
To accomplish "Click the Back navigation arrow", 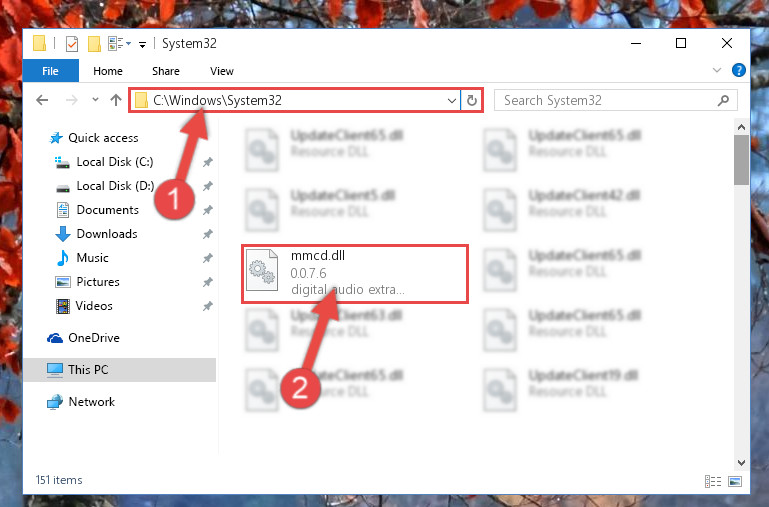I will (x=42, y=101).
